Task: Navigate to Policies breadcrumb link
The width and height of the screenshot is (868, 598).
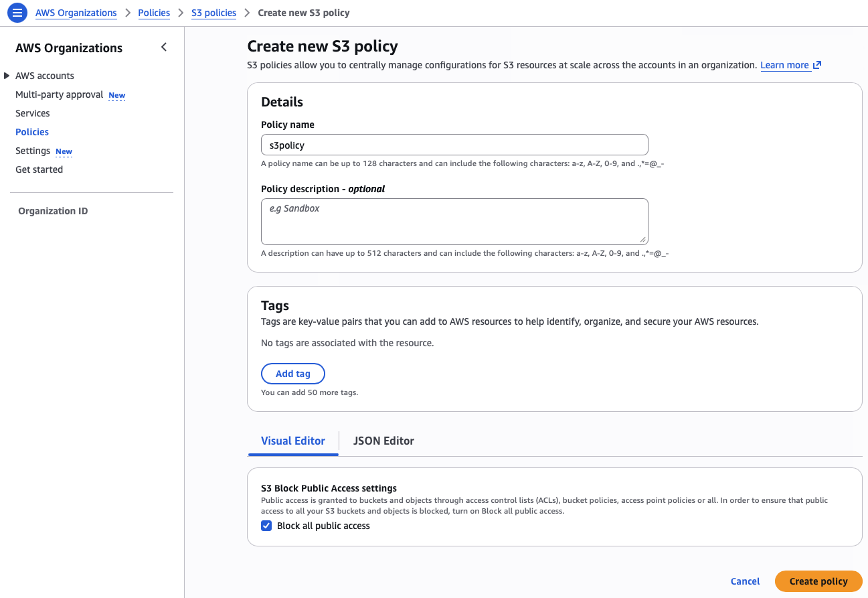Action: 154,13
